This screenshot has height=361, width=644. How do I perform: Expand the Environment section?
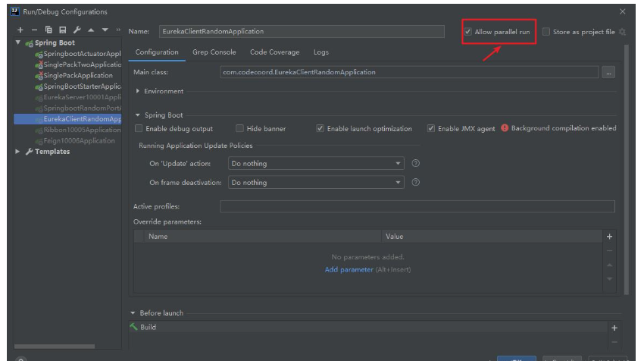click(138, 91)
